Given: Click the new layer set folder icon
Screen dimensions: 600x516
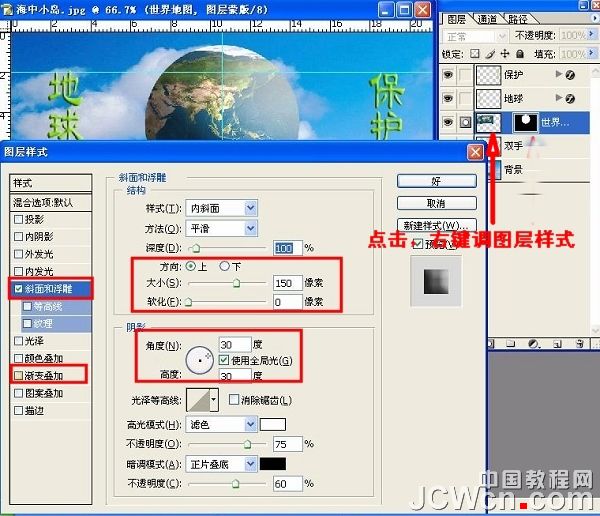Looking at the screenshot, I should (x=510, y=343).
